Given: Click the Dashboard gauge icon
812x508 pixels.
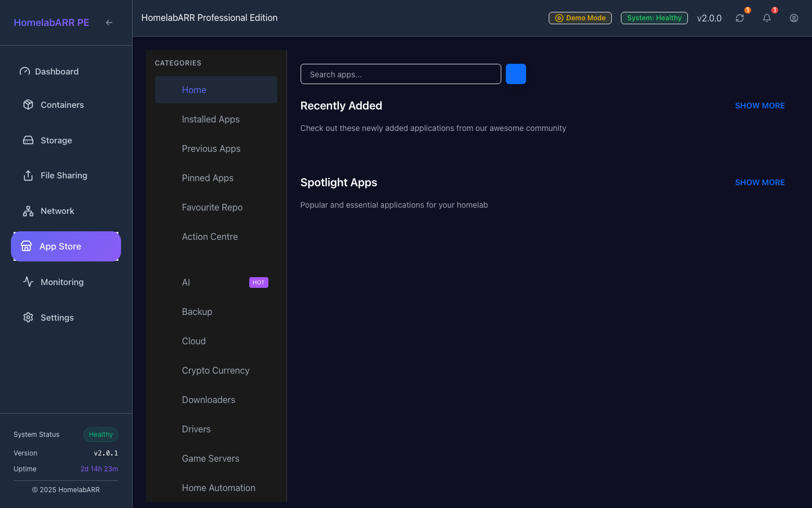Looking at the screenshot, I should point(25,72).
